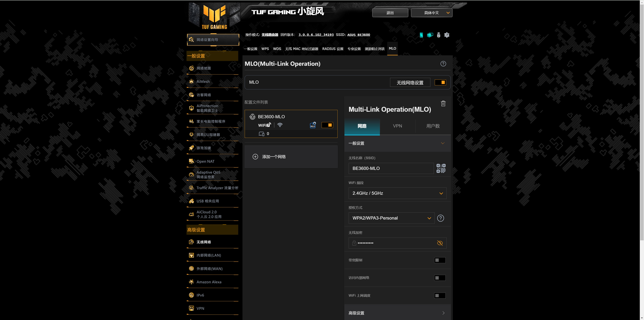Click the add network plus icon
644x320 pixels.
(255, 157)
